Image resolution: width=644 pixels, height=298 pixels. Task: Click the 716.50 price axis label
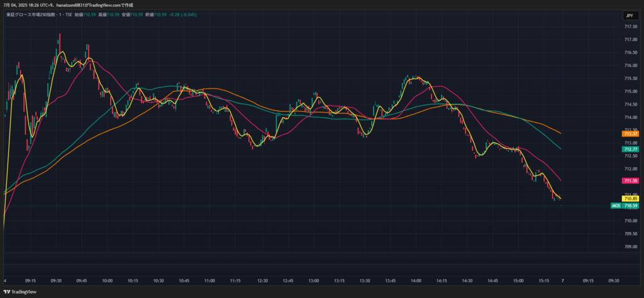pyautogui.click(x=630, y=53)
